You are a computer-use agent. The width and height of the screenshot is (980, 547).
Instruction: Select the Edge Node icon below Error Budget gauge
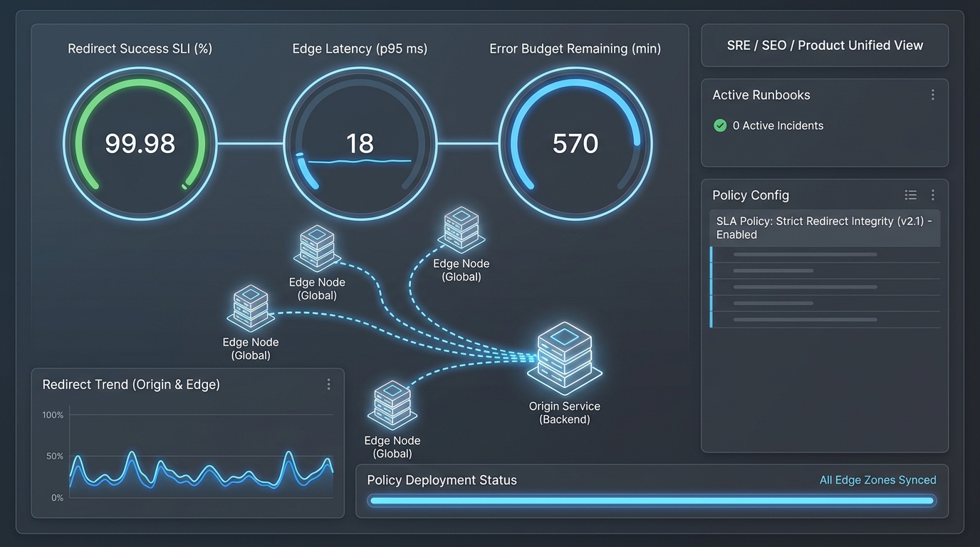point(461,230)
